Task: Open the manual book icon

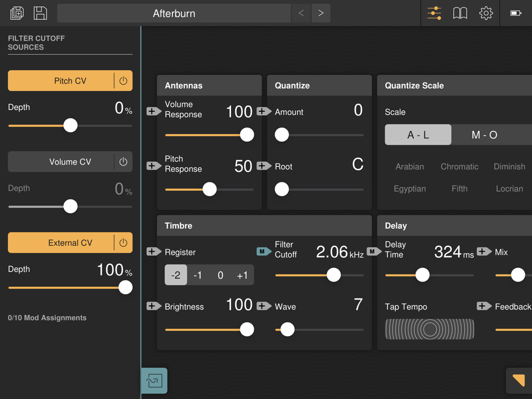Action: point(460,13)
